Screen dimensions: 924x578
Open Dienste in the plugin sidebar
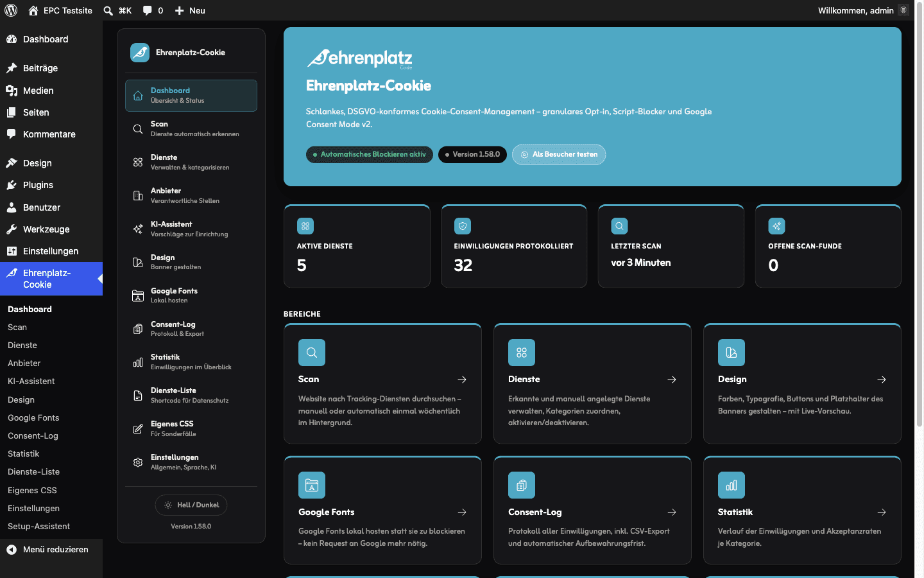(191, 162)
